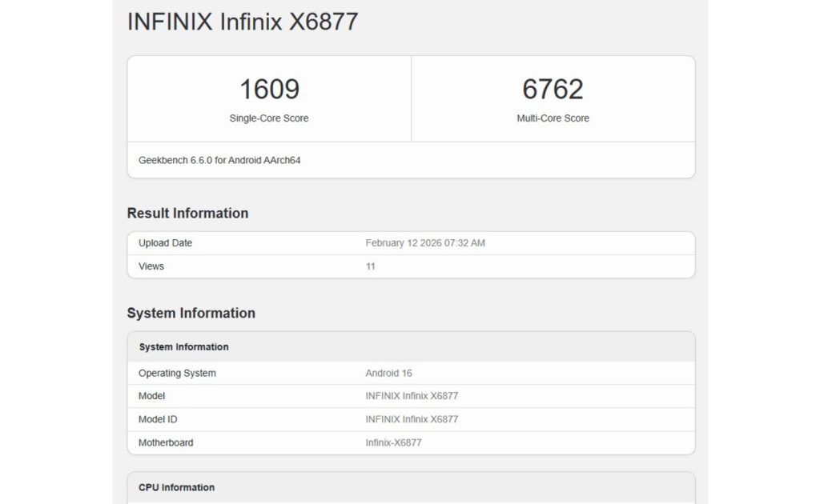Select the 1609 Single-Core Score value

pos(270,89)
